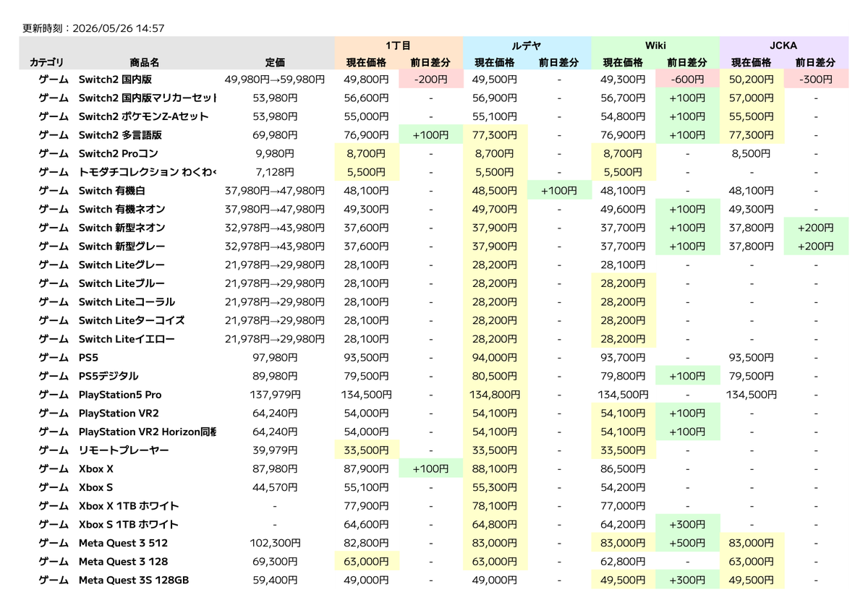Select the 1丁目 store header
This screenshot has height=613, width=868.
(399, 45)
